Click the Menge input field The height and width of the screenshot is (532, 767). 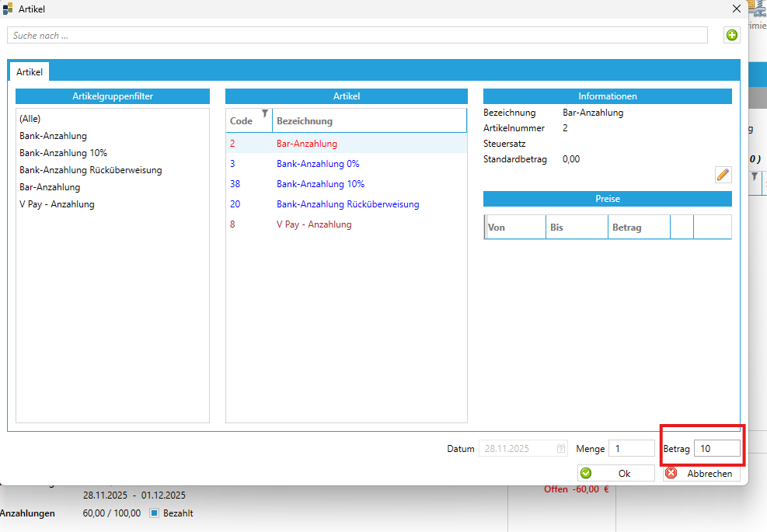point(631,449)
